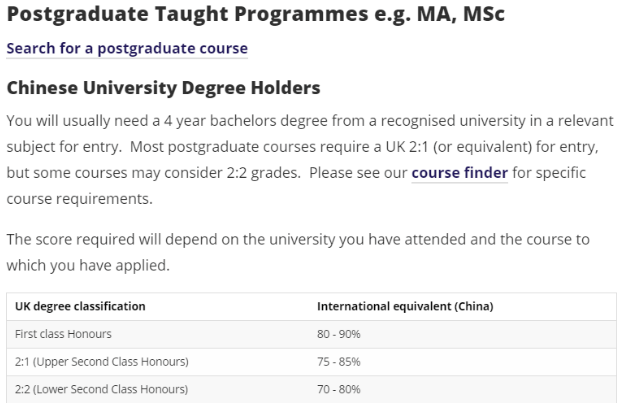The image size is (619, 403).
Task: Open the Search for a postgraduate course link
Action: coord(127,49)
